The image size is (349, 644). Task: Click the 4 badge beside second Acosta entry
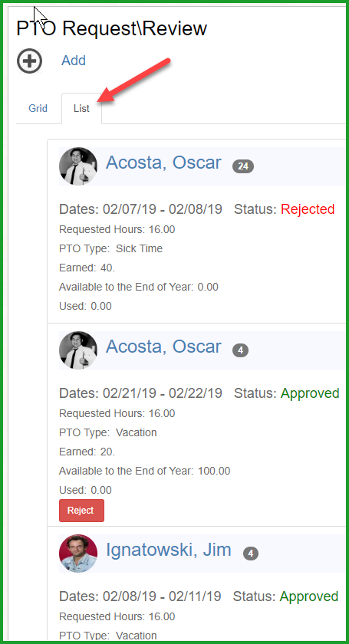[x=241, y=350]
